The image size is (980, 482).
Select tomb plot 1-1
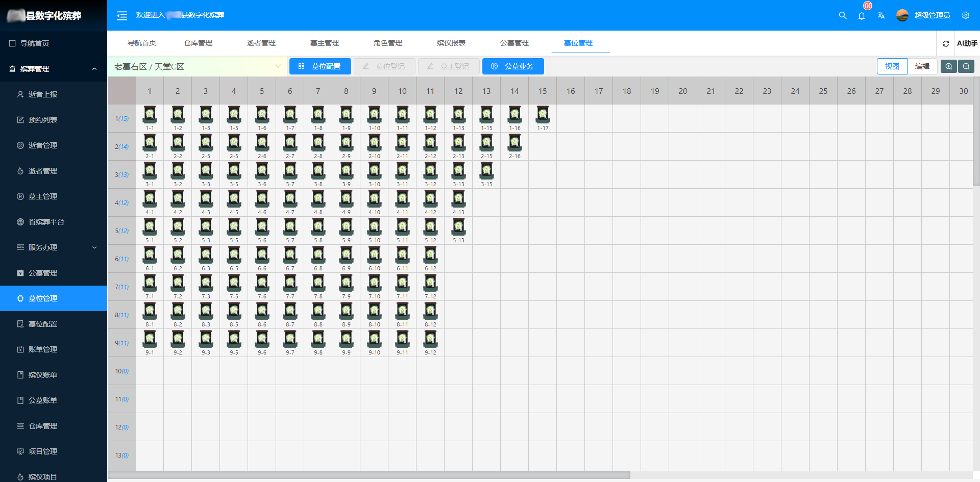pos(150,115)
